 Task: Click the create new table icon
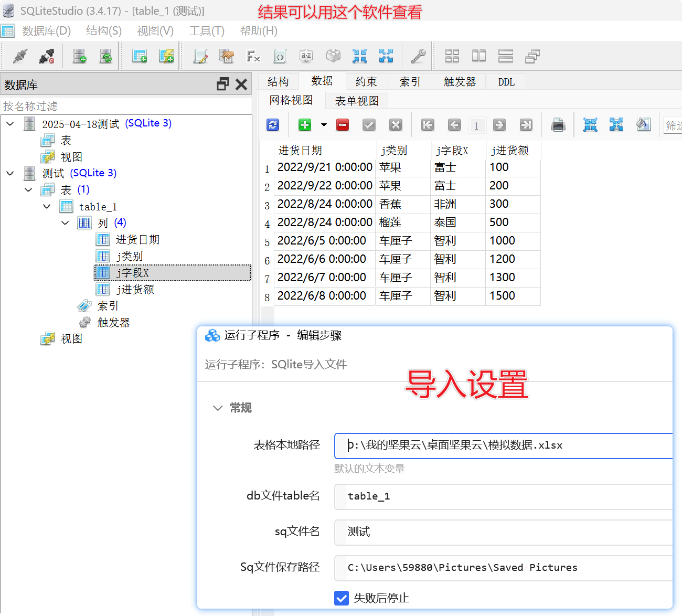[x=140, y=56]
